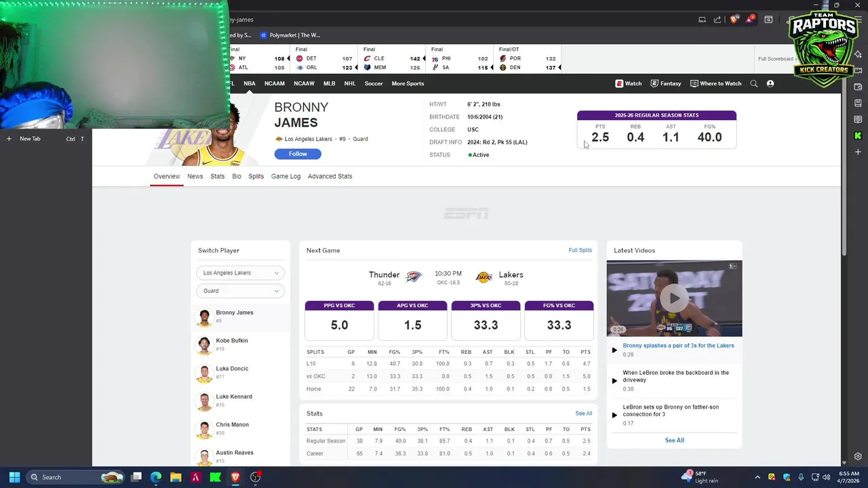Open Brave sidebar bookmarks icon
Image resolution: width=868 pixels, height=488 pixels.
[858, 103]
